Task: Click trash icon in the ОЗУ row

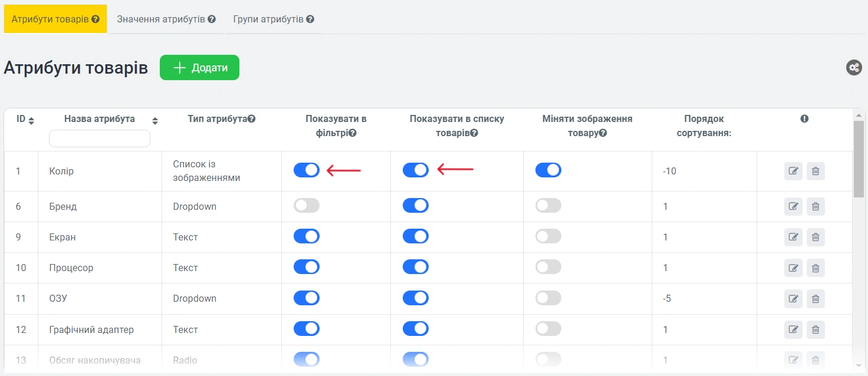Action: (816, 298)
